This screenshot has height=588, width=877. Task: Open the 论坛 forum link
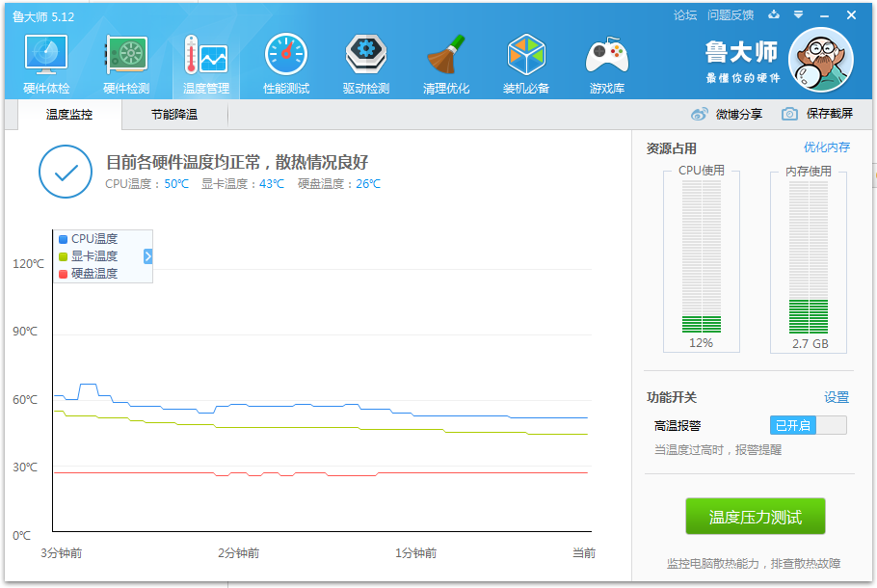click(685, 15)
